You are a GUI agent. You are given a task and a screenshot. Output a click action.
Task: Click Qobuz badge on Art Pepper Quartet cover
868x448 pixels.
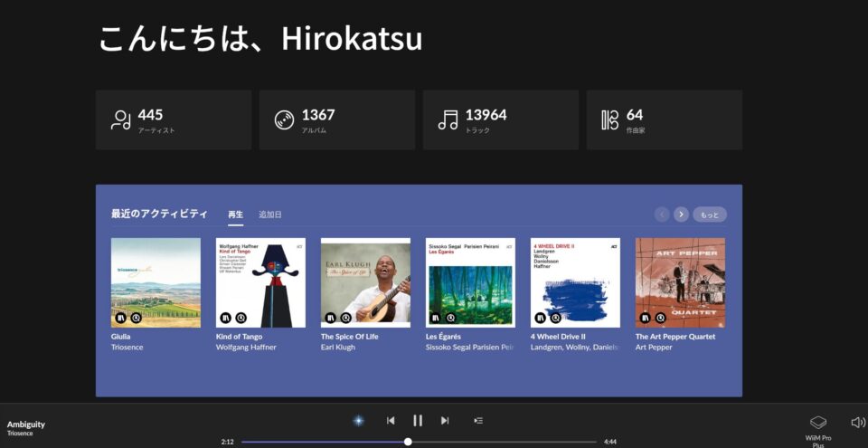click(x=660, y=319)
